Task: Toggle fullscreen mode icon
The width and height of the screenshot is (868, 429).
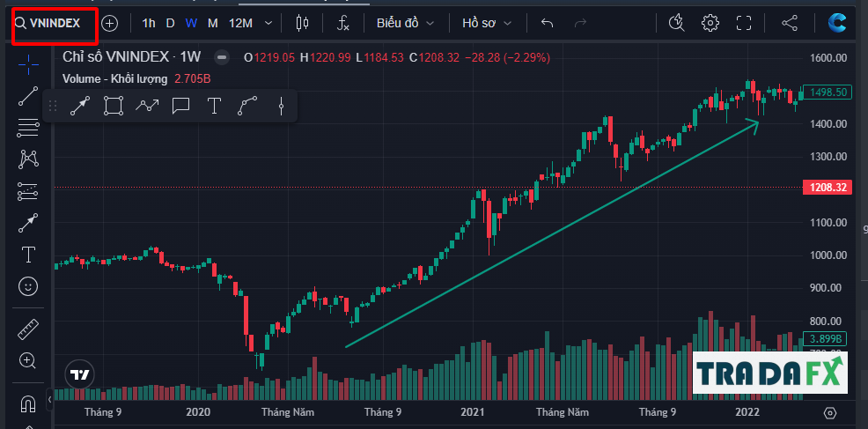Action: coord(744,23)
